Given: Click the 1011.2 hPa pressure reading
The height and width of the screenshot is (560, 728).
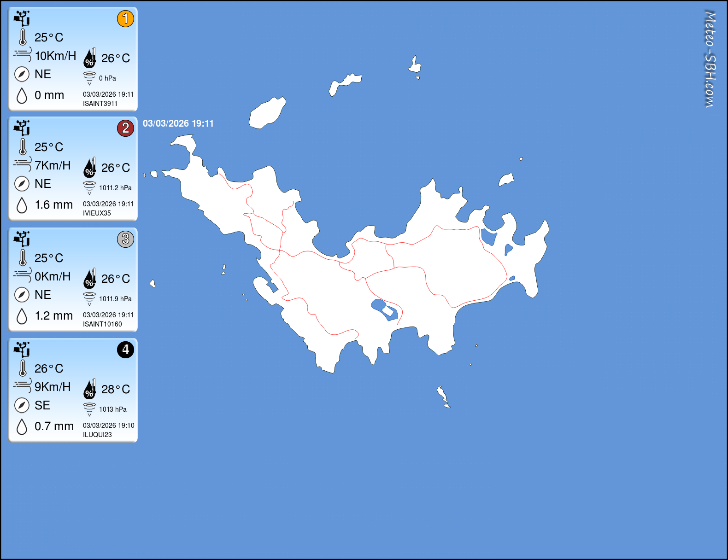Looking at the screenshot, I should 115,188.
